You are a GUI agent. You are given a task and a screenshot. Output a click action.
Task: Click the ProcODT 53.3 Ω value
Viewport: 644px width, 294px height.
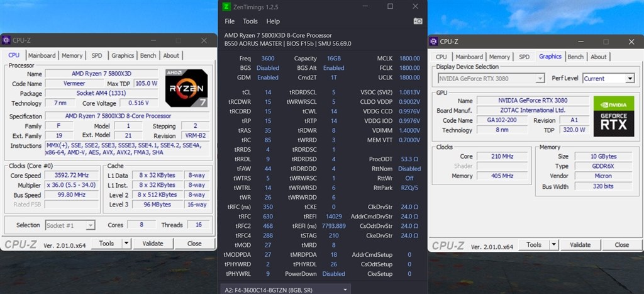[409, 159]
